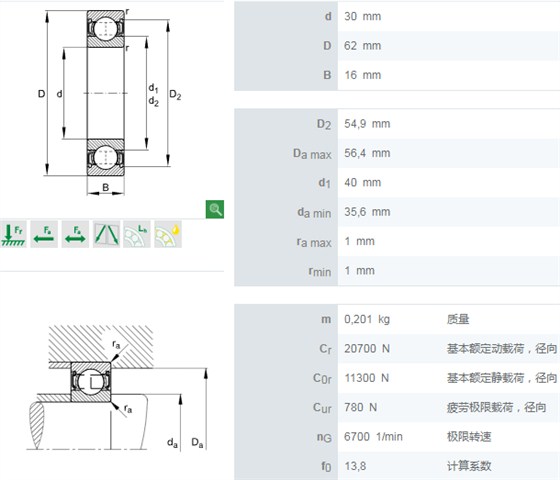This screenshot has width=560, height=480.
Task: Select the C0r value 11300 N
Action: [x=366, y=378]
